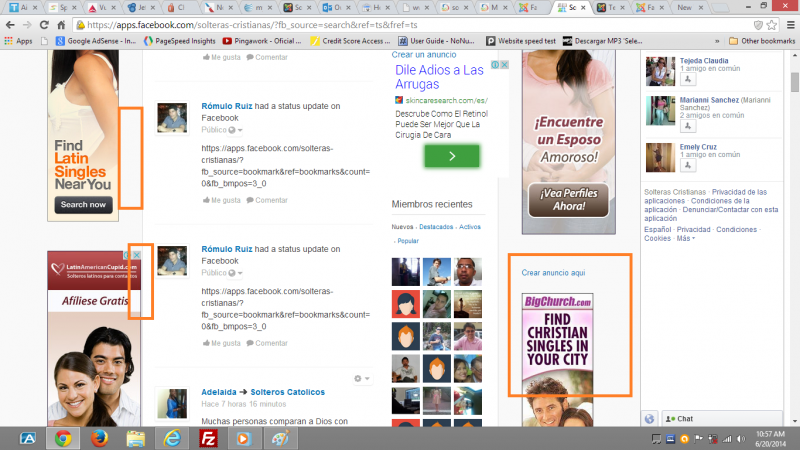This screenshot has width=800, height=450.
Task: Follow the Crear un anuncio link
Action: 424,55
